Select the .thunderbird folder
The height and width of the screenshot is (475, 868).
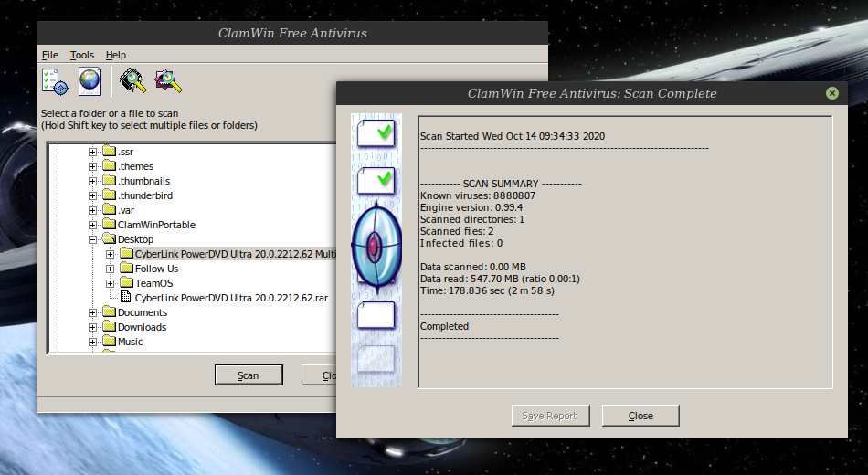tap(145, 195)
